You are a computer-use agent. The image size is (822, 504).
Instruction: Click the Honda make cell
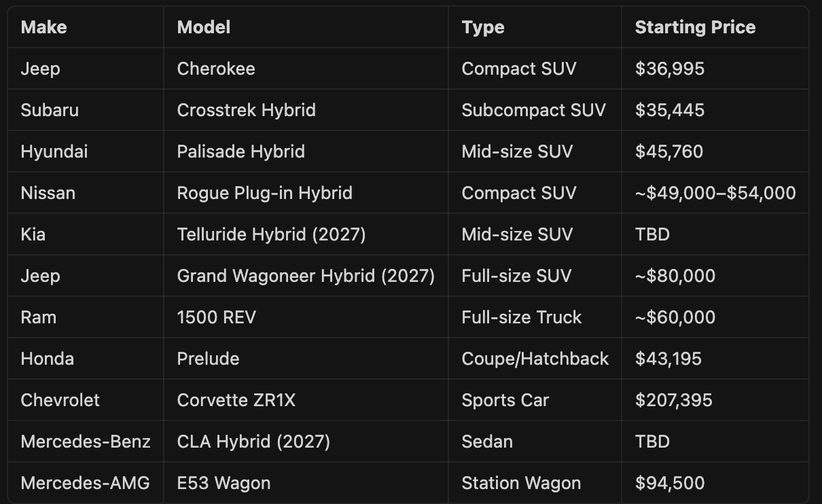point(48,359)
